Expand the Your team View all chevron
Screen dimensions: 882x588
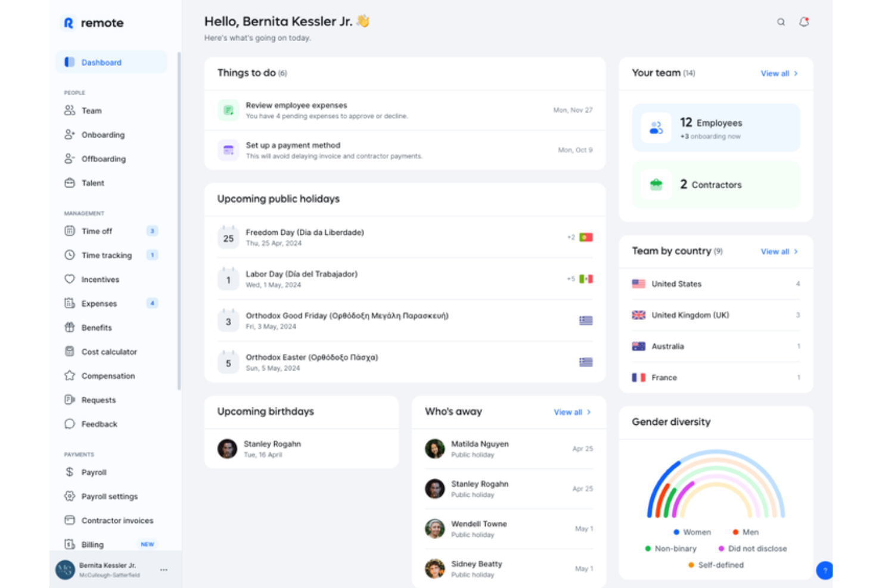[x=795, y=73]
